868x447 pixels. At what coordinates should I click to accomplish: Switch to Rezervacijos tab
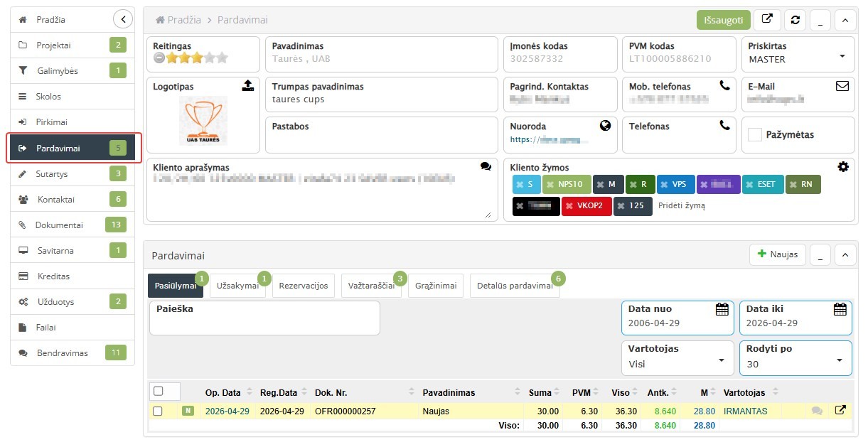coord(304,286)
